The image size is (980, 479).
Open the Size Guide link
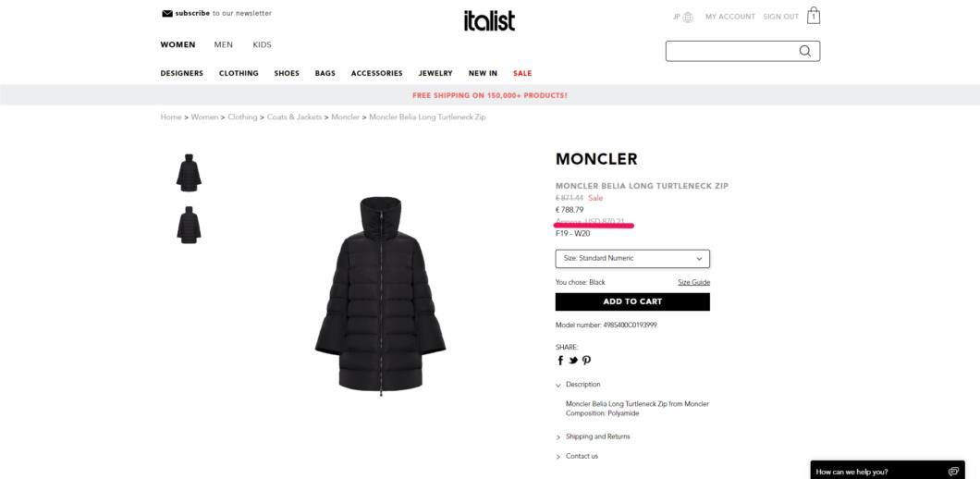pyautogui.click(x=693, y=283)
